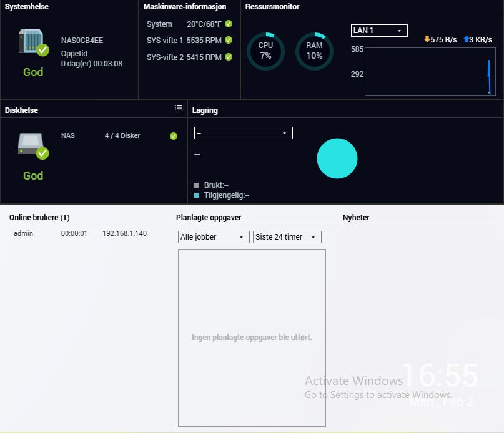Click the 4 / 4 Disker text
504x433 pixels.
pos(122,135)
